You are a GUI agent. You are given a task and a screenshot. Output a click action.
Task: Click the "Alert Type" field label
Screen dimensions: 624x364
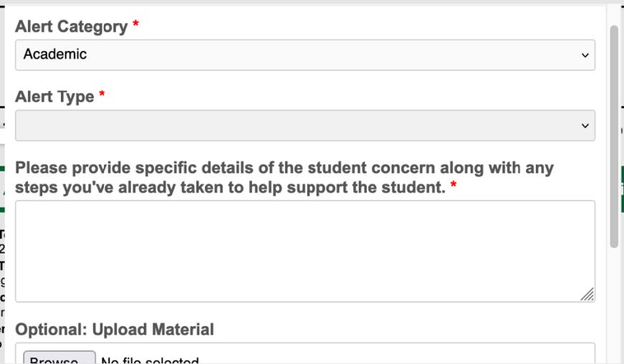point(54,97)
